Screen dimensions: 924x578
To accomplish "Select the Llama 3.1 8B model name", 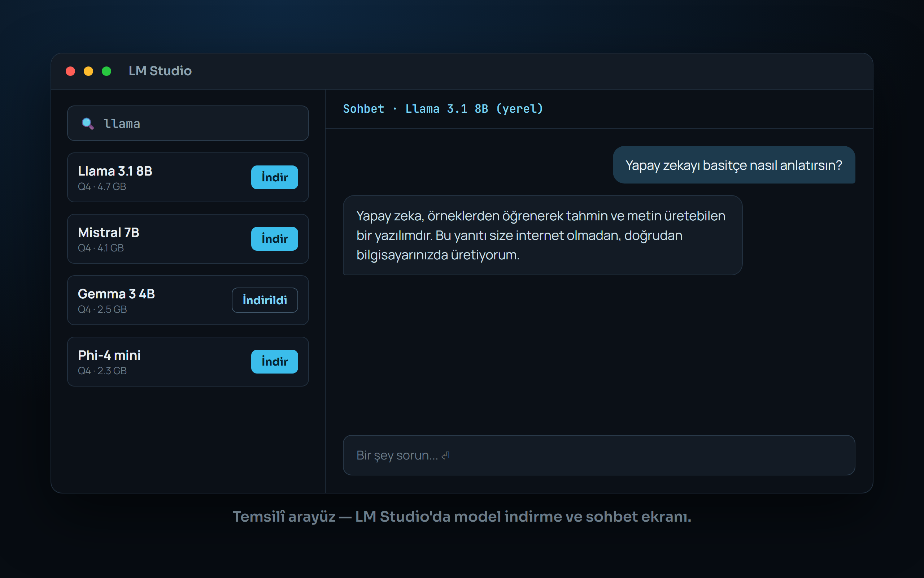I will pos(115,171).
